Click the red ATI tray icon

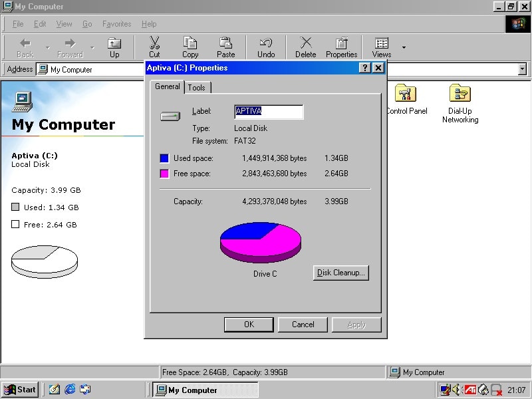pyautogui.click(x=470, y=390)
